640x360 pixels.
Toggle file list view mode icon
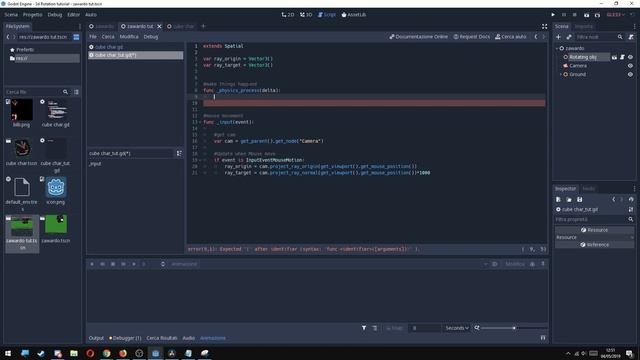tap(76, 92)
